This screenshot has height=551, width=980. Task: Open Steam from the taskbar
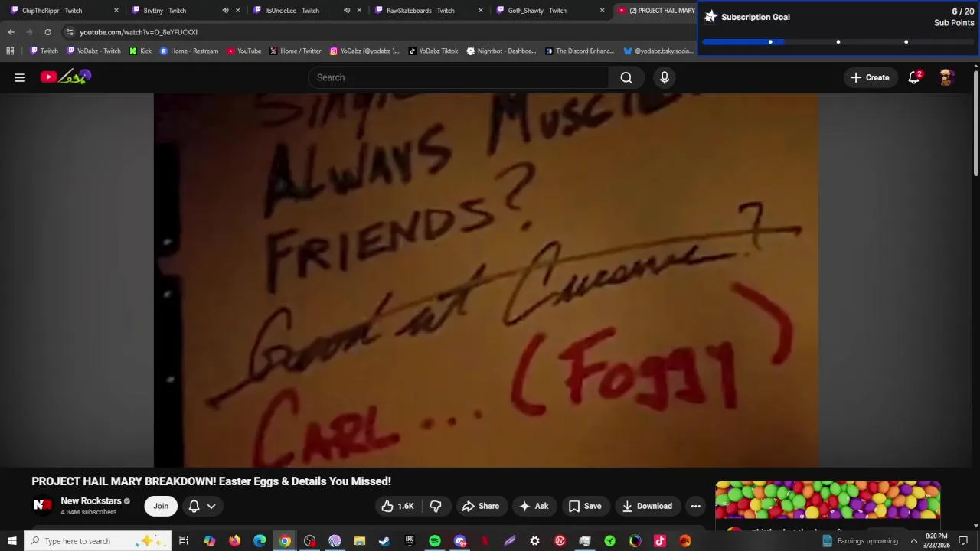[x=384, y=541]
